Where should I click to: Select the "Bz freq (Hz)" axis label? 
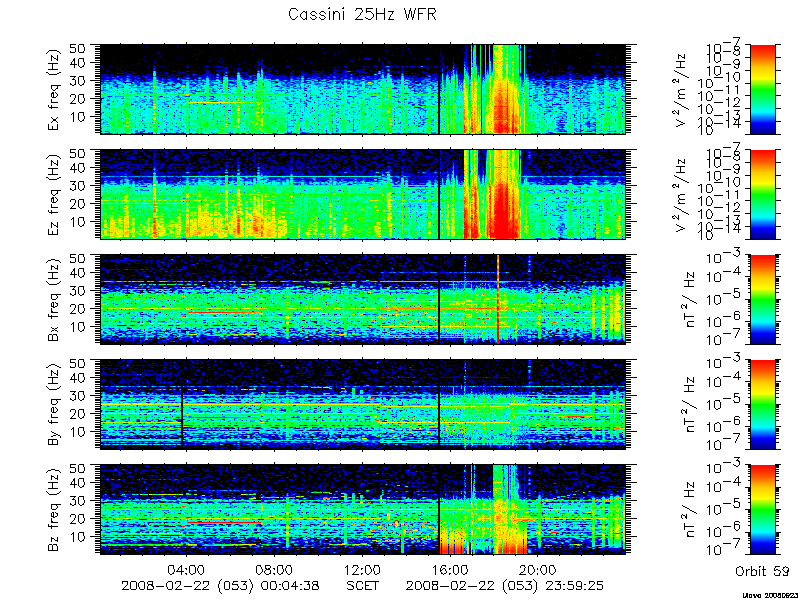point(54,509)
